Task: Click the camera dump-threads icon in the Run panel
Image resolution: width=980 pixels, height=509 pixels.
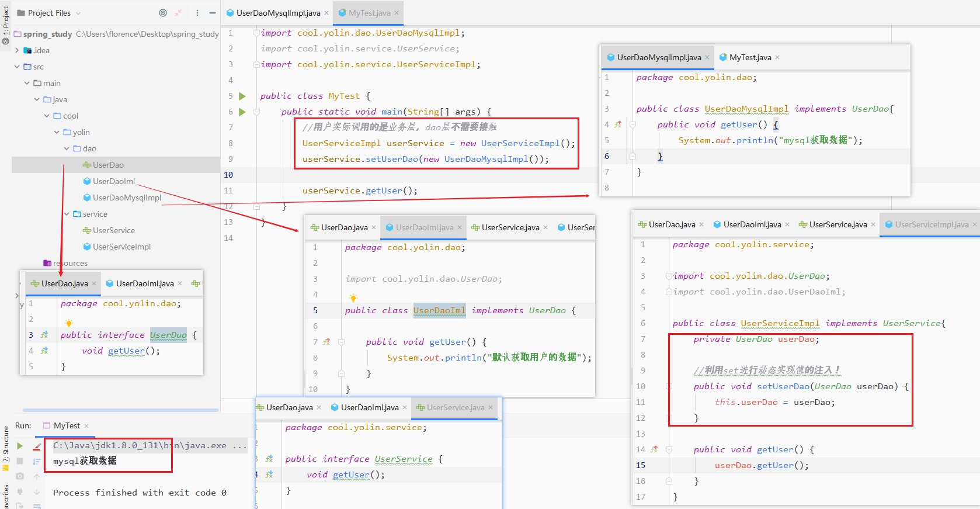Action: pos(20,476)
